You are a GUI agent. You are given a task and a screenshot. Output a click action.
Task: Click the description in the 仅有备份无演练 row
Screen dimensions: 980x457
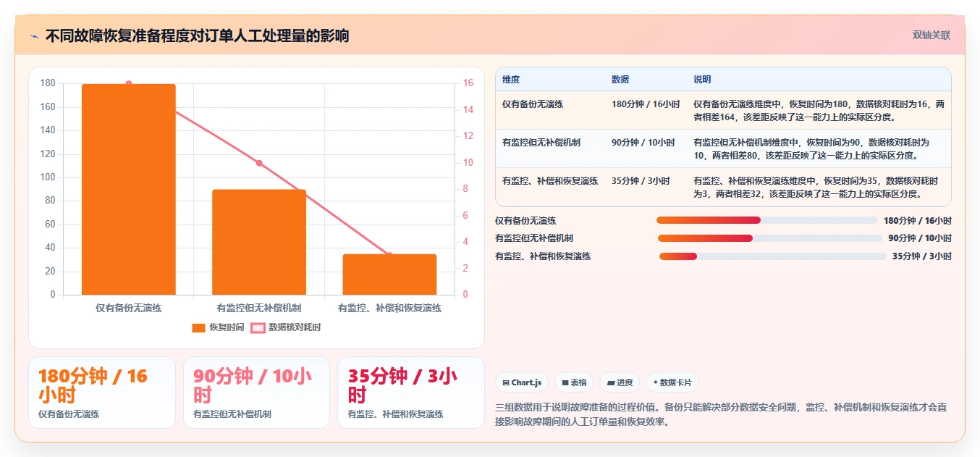coord(819,111)
